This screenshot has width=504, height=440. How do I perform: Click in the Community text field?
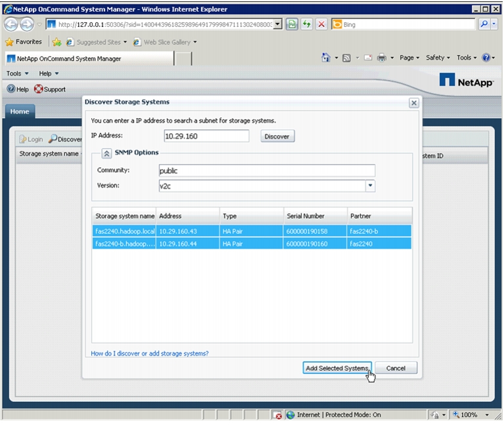pyautogui.click(x=267, y=170)
